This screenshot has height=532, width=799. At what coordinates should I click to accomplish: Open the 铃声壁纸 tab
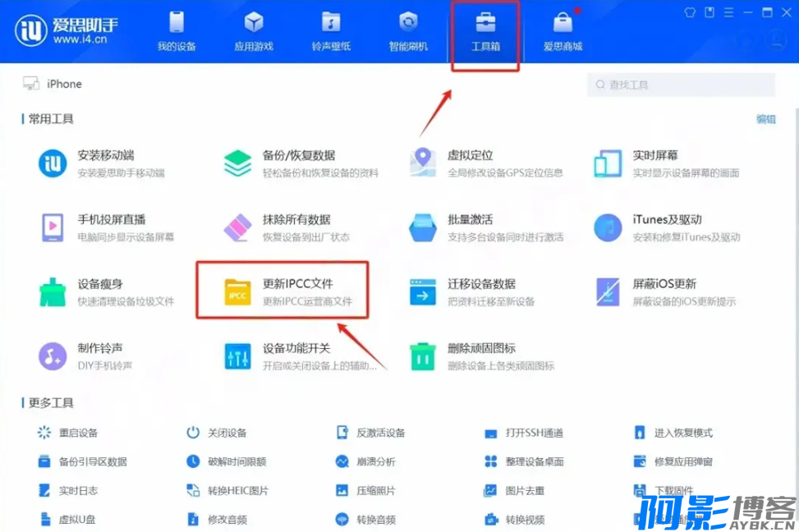click(x=331, y=31)
